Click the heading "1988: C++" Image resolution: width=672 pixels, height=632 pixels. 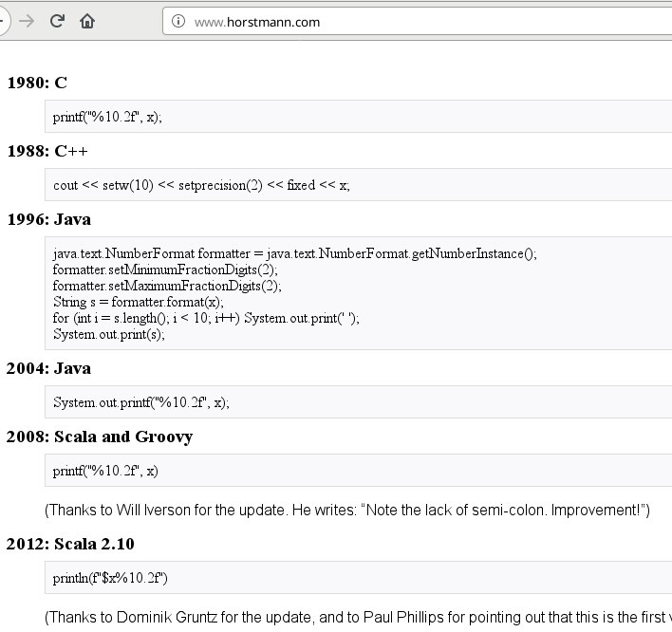coord(47,151)
